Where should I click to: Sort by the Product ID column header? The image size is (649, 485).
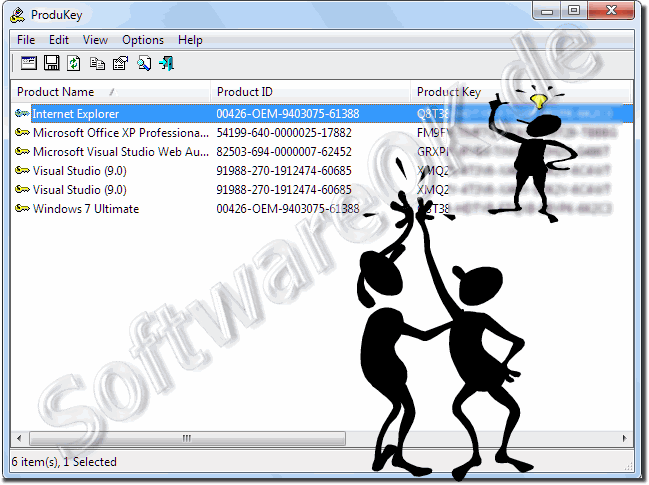(310, 92)
